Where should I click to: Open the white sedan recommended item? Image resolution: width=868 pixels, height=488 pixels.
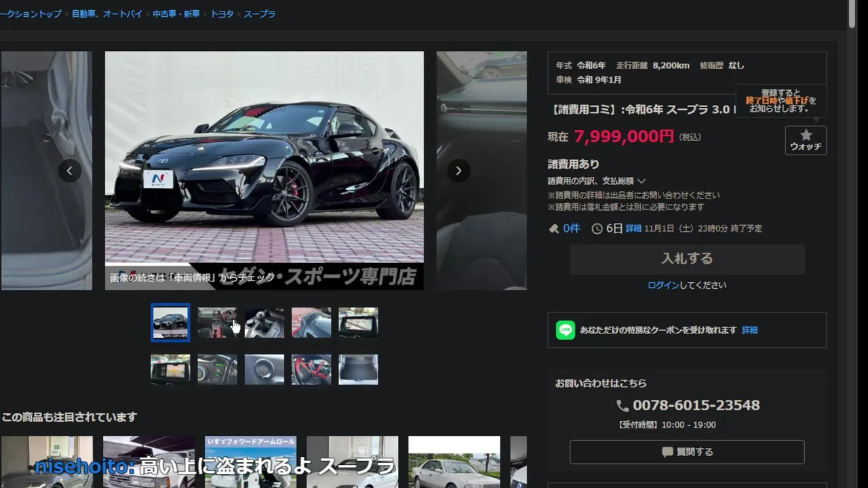[x=454, y=462]
